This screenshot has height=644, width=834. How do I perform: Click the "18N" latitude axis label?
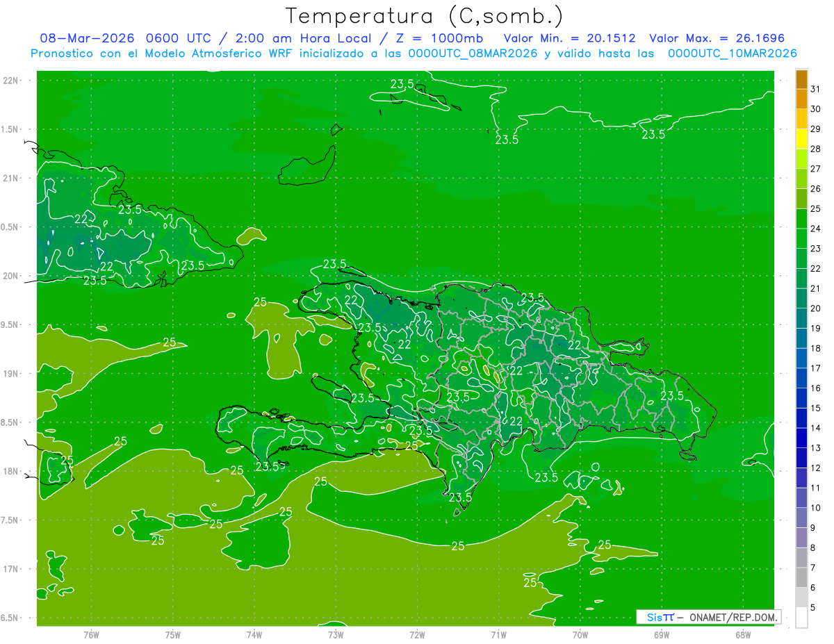click(x=10, y=472)
